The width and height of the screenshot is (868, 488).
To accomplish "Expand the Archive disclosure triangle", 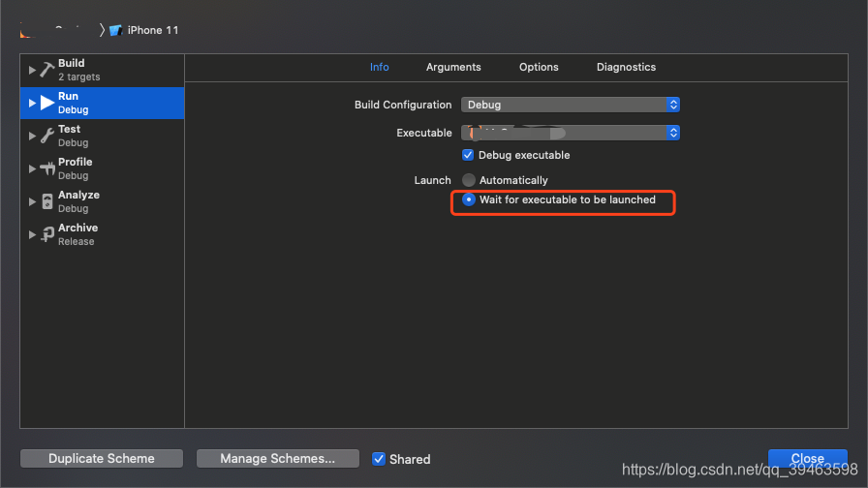I will (32, 234).
